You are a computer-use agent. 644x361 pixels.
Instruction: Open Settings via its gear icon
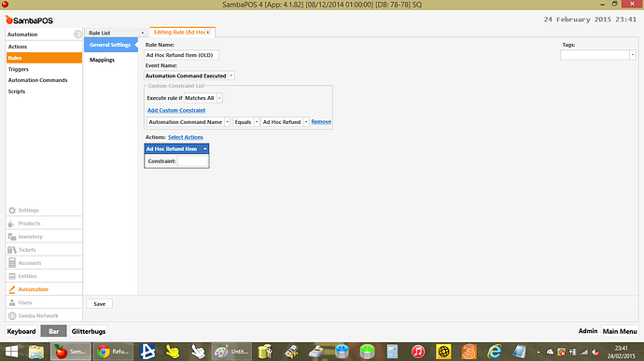[x=12, y=210]
